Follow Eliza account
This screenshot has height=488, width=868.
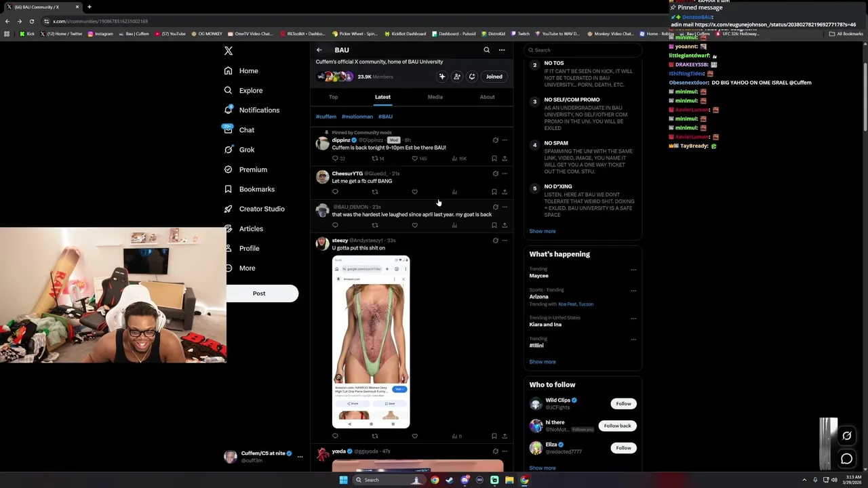[x=623, y=448]
